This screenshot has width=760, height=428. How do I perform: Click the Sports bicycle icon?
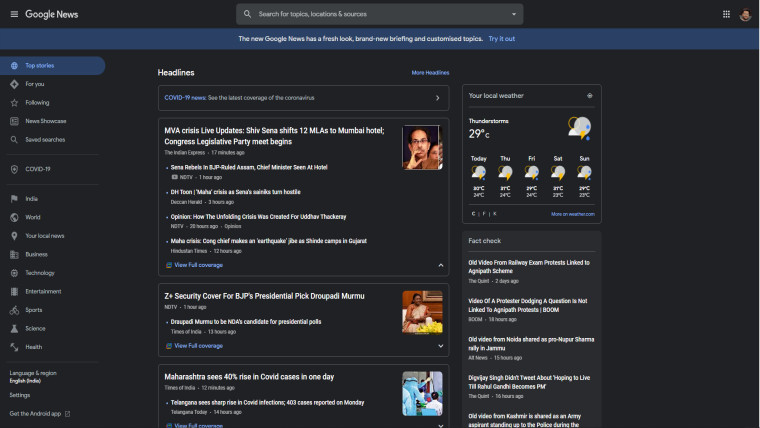point(14,310)
